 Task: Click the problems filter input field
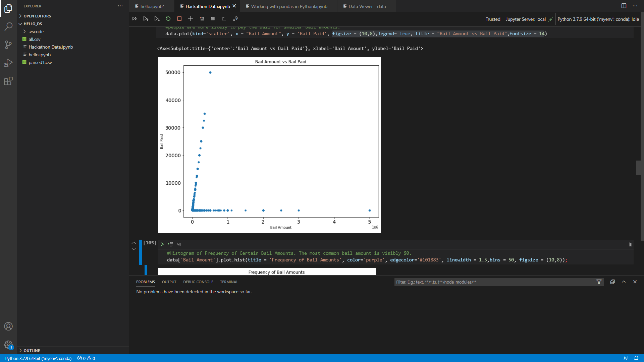(493, 282)
